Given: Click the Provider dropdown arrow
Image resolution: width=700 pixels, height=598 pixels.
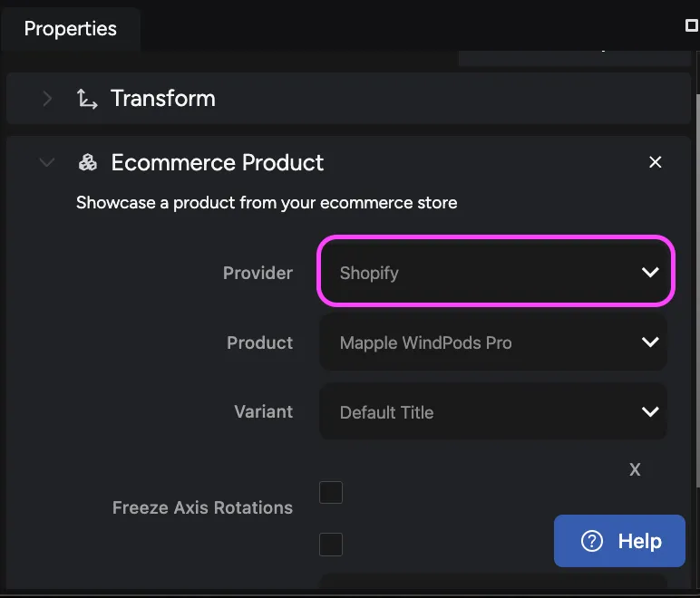Looking at the screenshot, I should 649,273.
